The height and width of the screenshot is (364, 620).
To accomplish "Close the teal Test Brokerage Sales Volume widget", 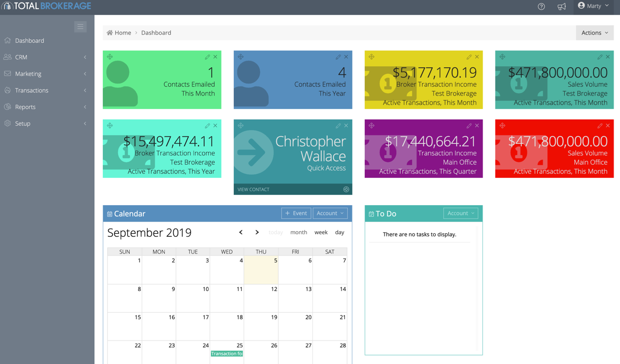I will 608,57.
